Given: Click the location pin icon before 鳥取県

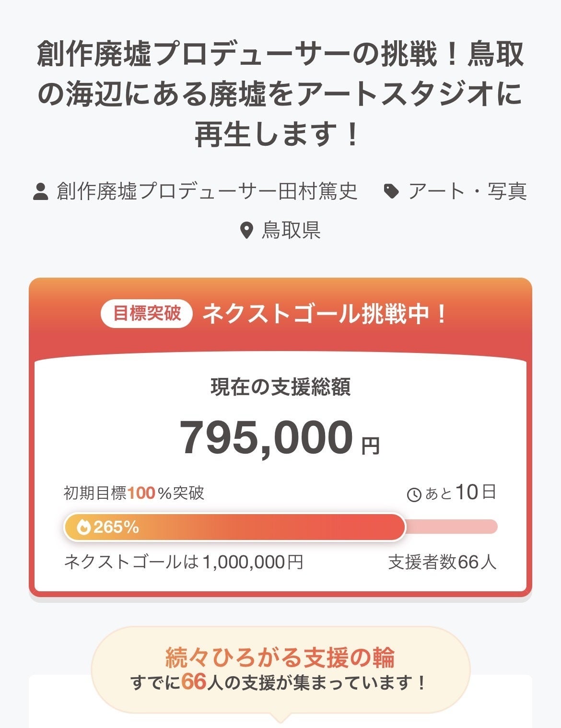Looking at the screenshot, I should click(x=246, y=231).
